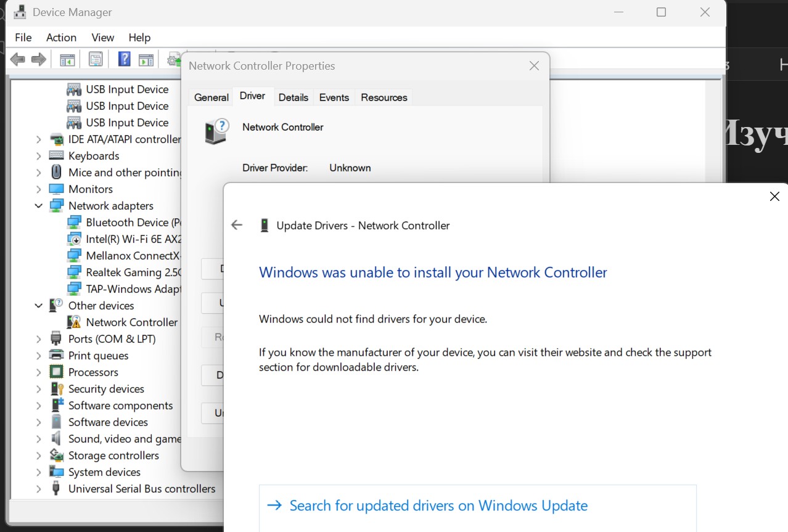Go back with the Update Drivers back arrow
788x532 pixels.
coord(237,225)
